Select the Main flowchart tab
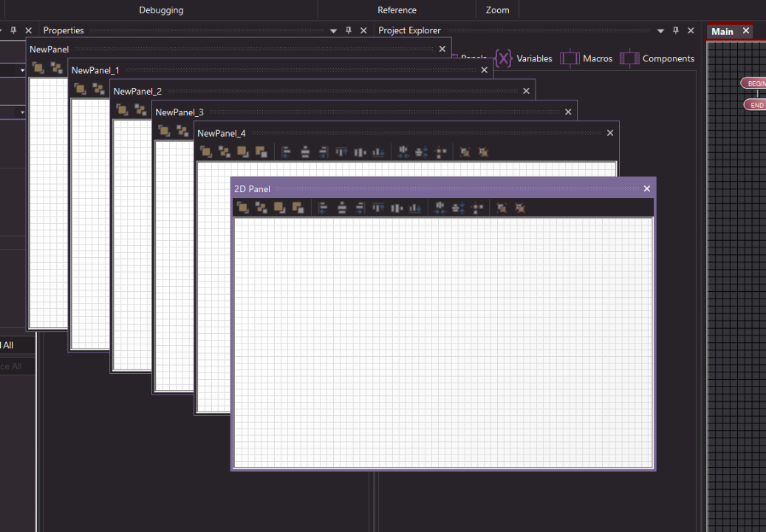 tap(722, 31)
